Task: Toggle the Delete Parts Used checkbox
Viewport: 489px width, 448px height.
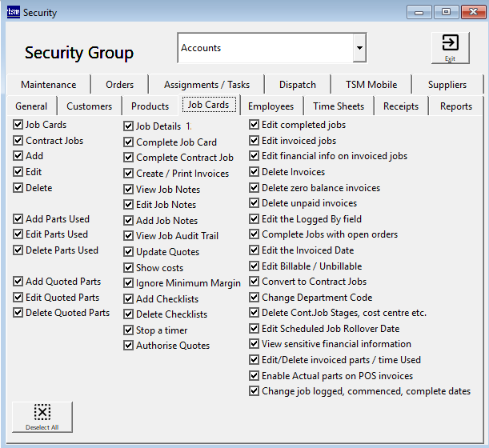Action: (x=18, y=250)
